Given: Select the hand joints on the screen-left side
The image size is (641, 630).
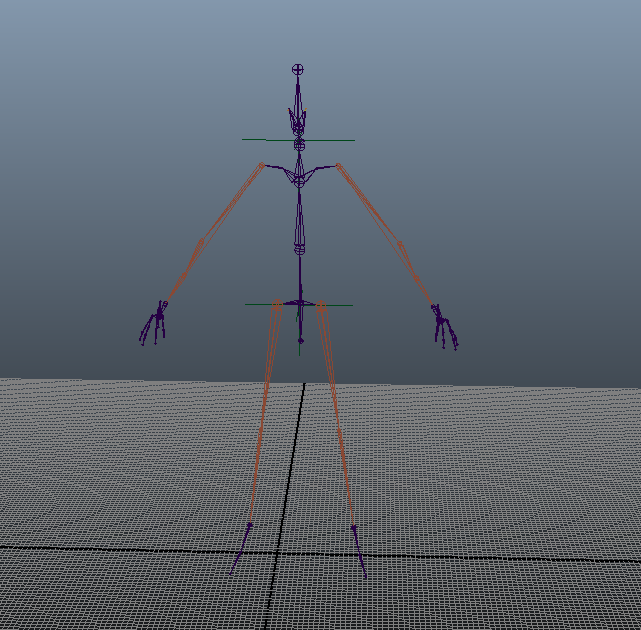Looking at the screenshot, I should coord(153,323).
